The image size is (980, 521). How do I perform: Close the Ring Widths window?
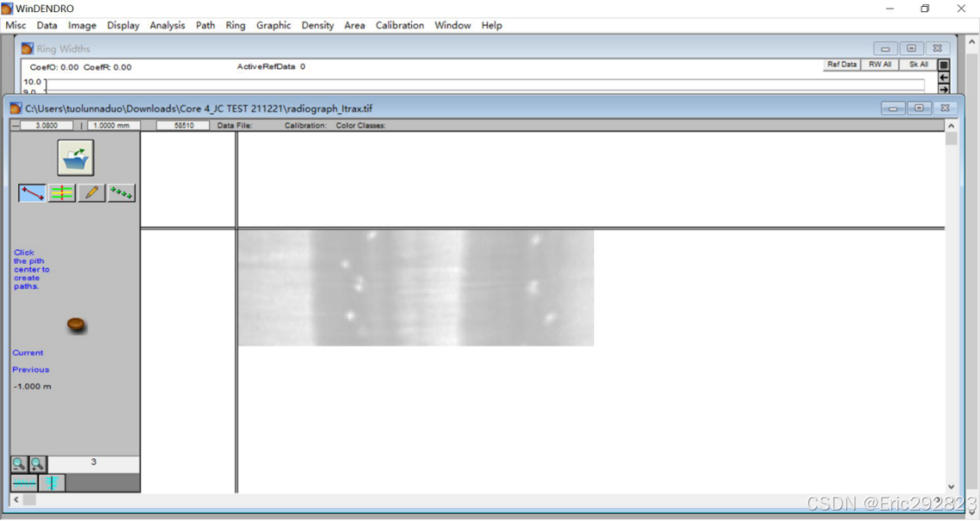(937, 48)
